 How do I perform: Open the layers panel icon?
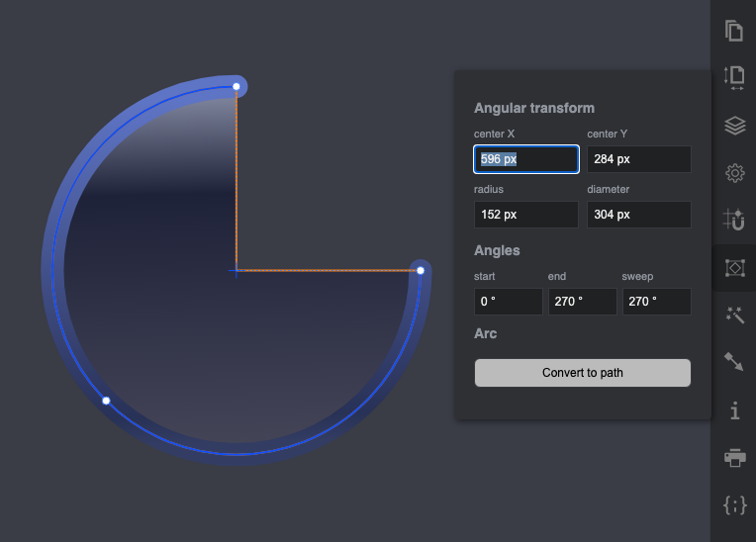(x=734, y=126)
